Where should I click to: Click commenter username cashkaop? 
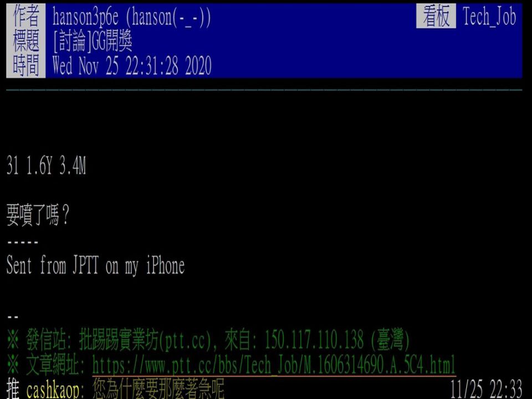coord(53,390)
